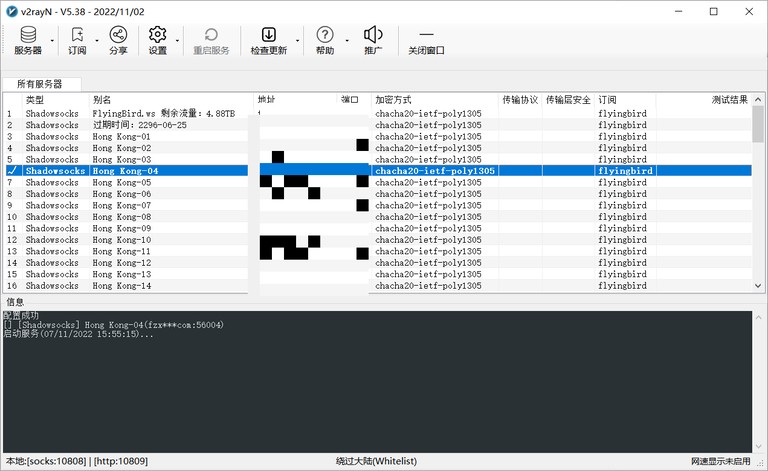Expand the dropdown arrow next to 服务器
768x471 pixels.
(x=50, y=42)
